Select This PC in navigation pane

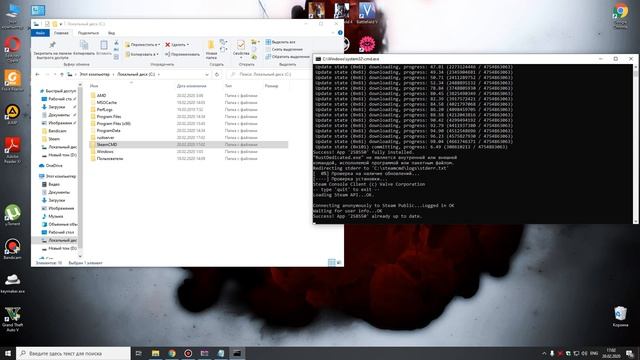pyautogui.click(x=58, y=176)
